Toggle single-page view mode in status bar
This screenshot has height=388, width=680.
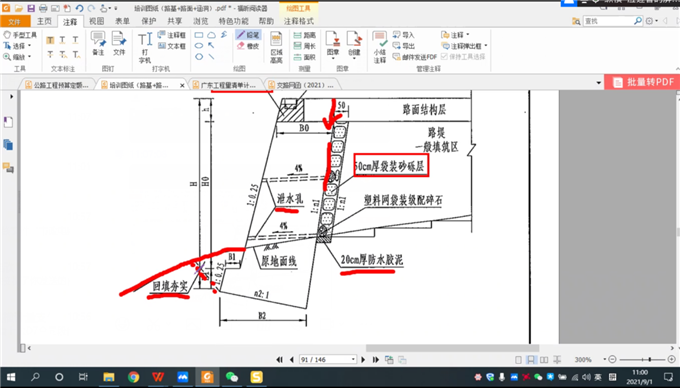tap(518, 360)
